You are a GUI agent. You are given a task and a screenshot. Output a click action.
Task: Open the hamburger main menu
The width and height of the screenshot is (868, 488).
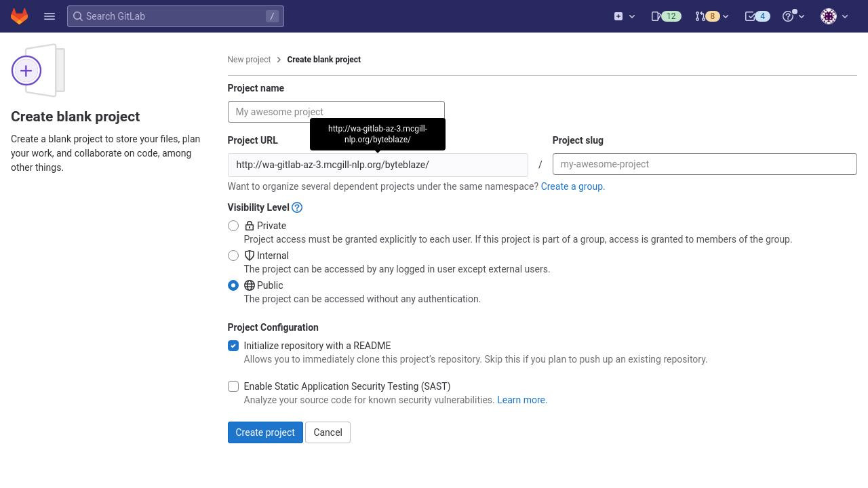(x=50, y=16)
